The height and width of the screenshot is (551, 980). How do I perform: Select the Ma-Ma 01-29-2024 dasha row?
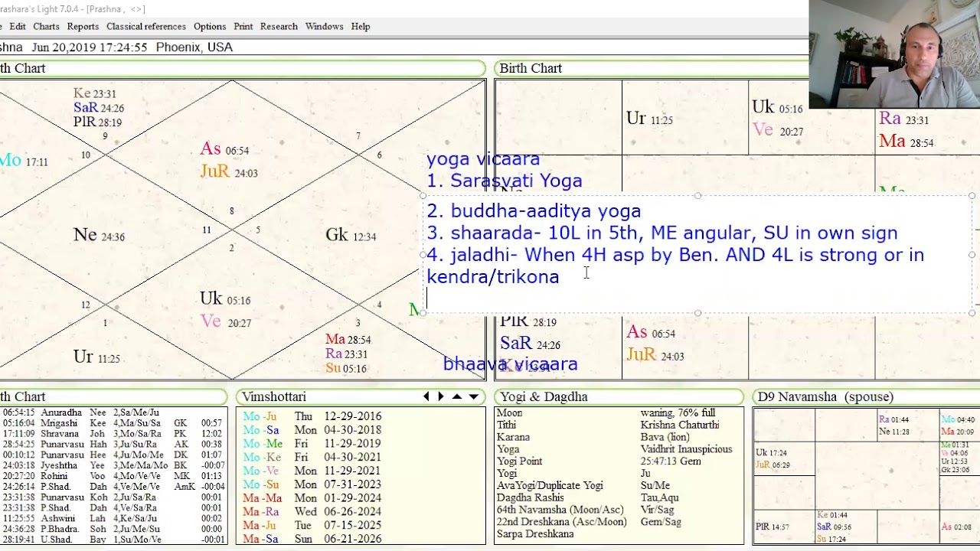click(x=312, y=498)
